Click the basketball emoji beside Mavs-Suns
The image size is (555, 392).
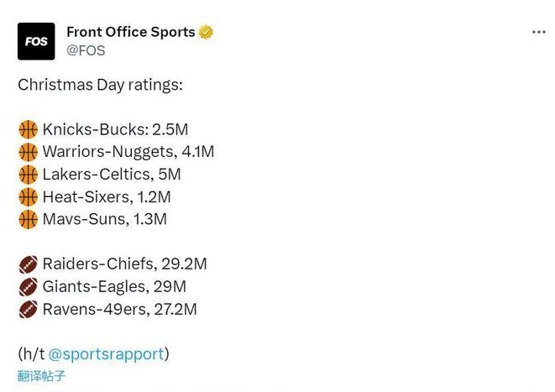28,219
